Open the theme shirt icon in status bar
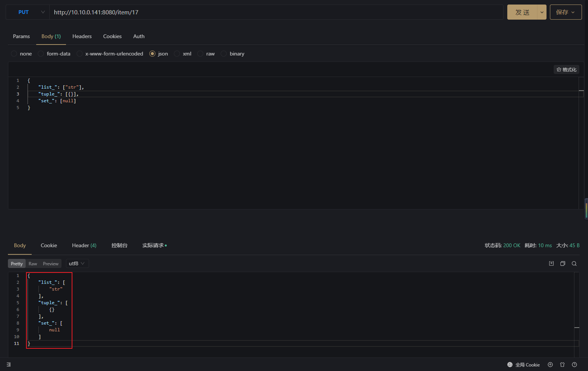 click(x=562, y=365)
